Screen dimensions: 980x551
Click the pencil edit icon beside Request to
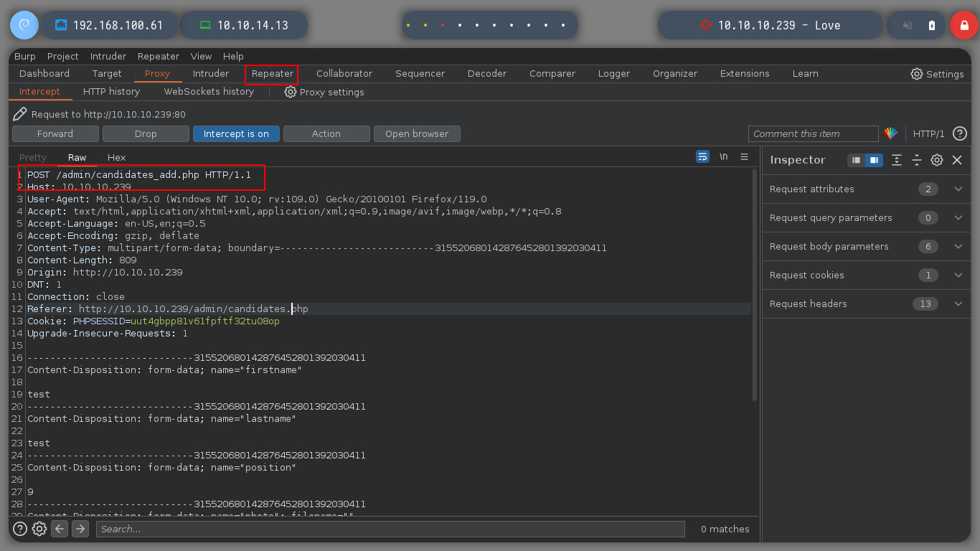[x=20, y=114]
